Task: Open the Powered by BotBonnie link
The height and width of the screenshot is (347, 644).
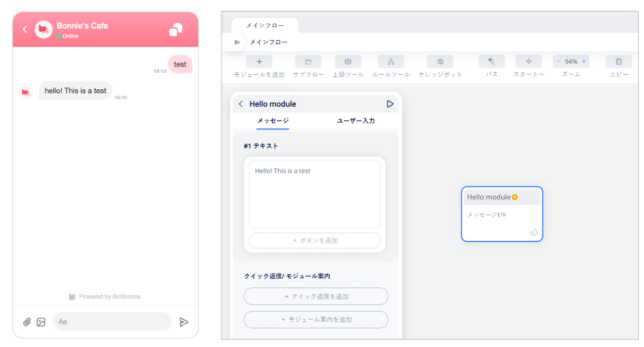Action: (x=105, y=296)
